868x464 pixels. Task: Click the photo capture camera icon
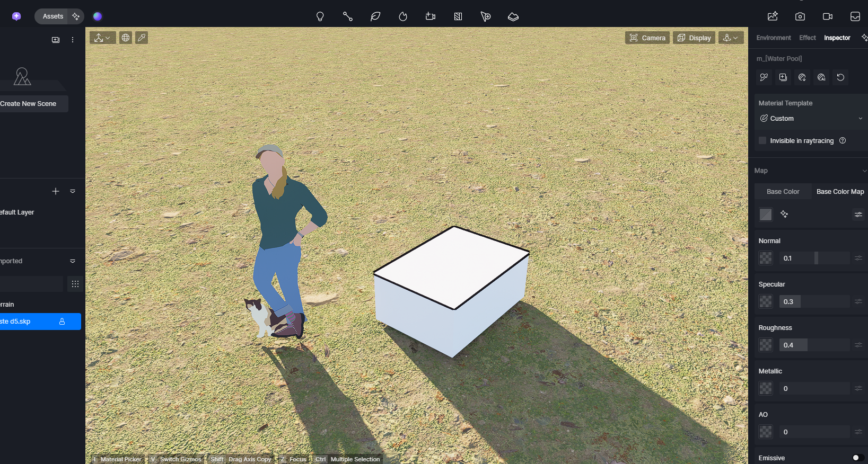point(800,16)
